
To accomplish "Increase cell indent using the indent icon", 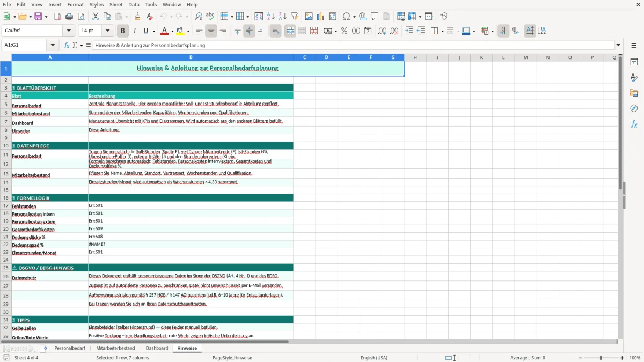I will [409, 31].
